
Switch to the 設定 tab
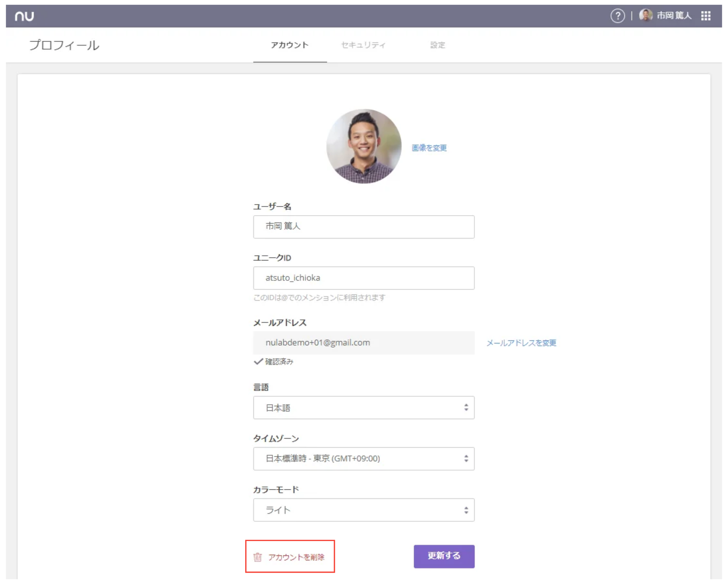click(x=438, y=45)
